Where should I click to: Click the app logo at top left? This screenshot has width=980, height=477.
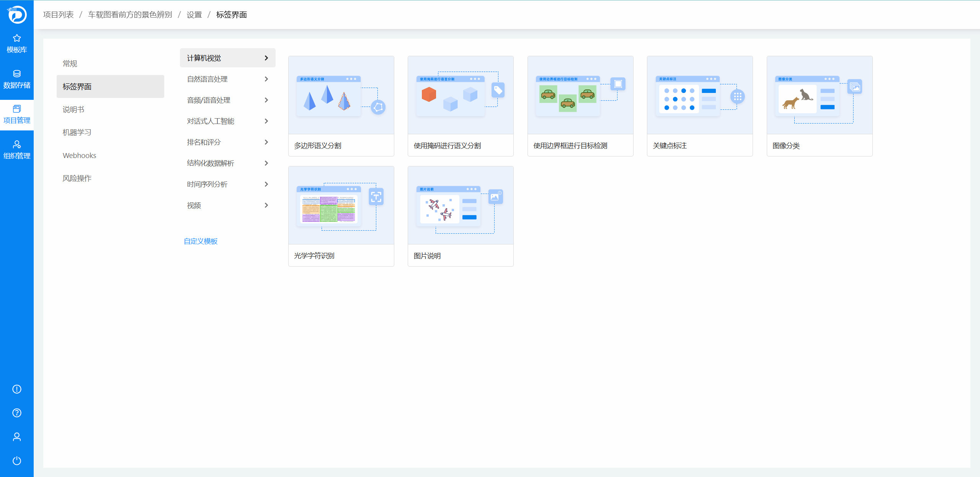[x=17, y=15]
